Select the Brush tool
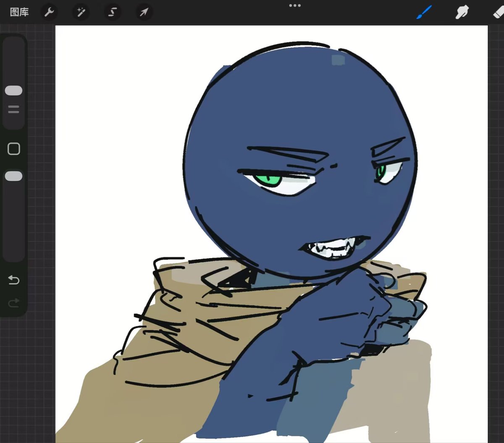 pos(424,12)
